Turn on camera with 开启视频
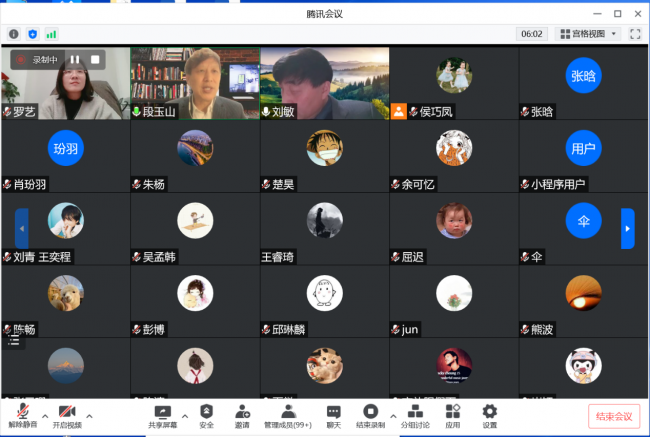 [x=67, y=414]
